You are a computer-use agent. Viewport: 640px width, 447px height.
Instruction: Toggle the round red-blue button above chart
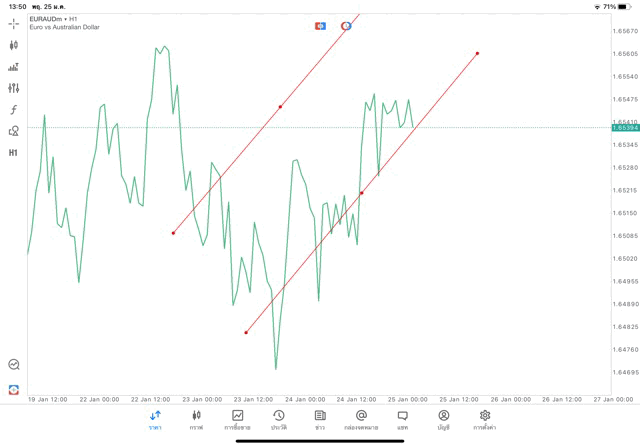click(346, 25)
